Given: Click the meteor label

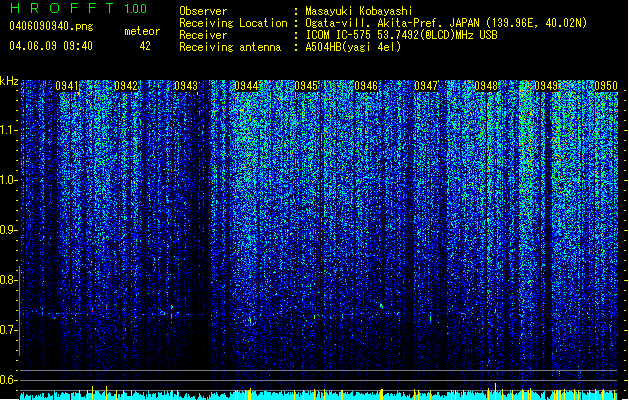Looking at the screenshot, I should click(x=142, y=31).
